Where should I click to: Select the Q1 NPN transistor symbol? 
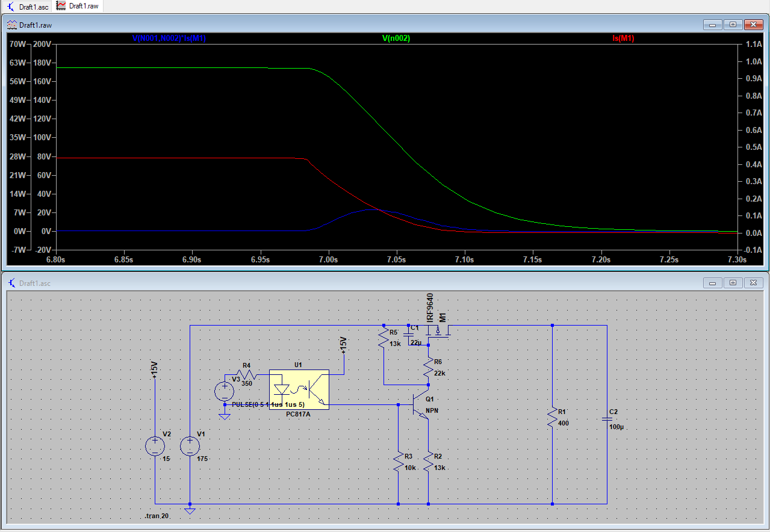421,404
